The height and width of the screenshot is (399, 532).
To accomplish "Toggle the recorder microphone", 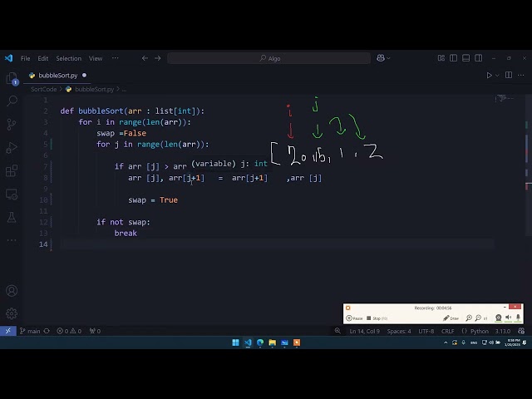I will click(x=518, y=318).
